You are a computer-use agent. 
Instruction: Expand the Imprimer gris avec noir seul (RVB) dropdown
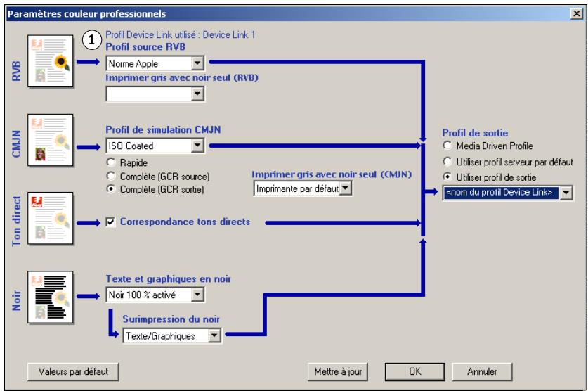(x=197, y=94)
